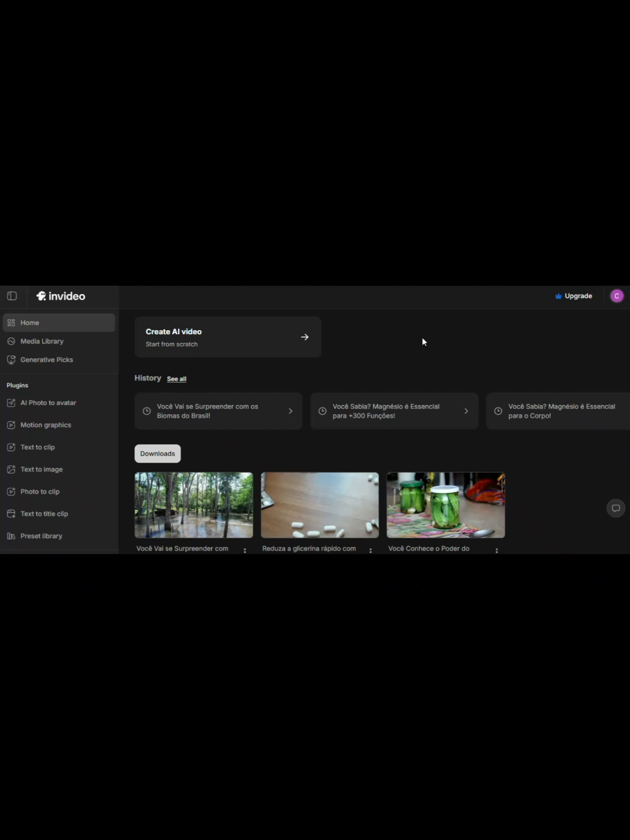This screenshot has width=630, height=840.
Task: Click the Media Library icon
Action: [11, 341]
